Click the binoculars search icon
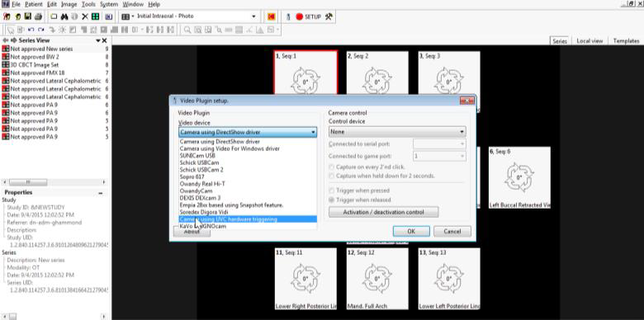Screen dimensions: 644x320 point(64,16)
